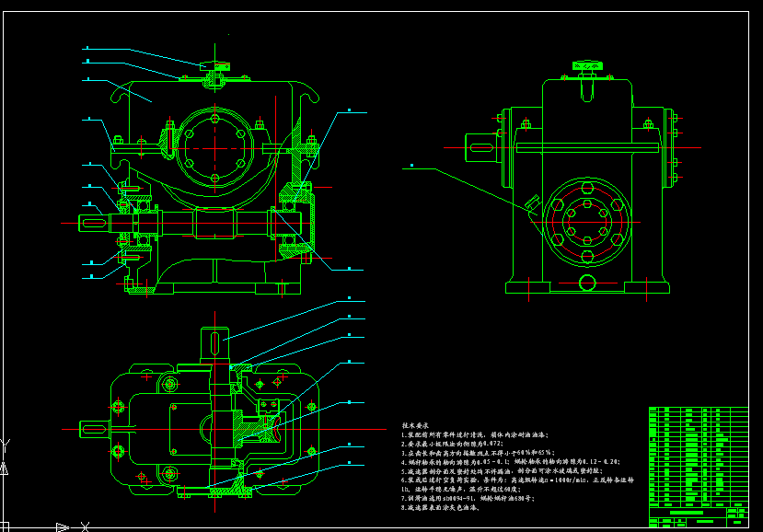Select breather cap atop right side view
This screenshot has width=763, height=532.
coord(588,66)
